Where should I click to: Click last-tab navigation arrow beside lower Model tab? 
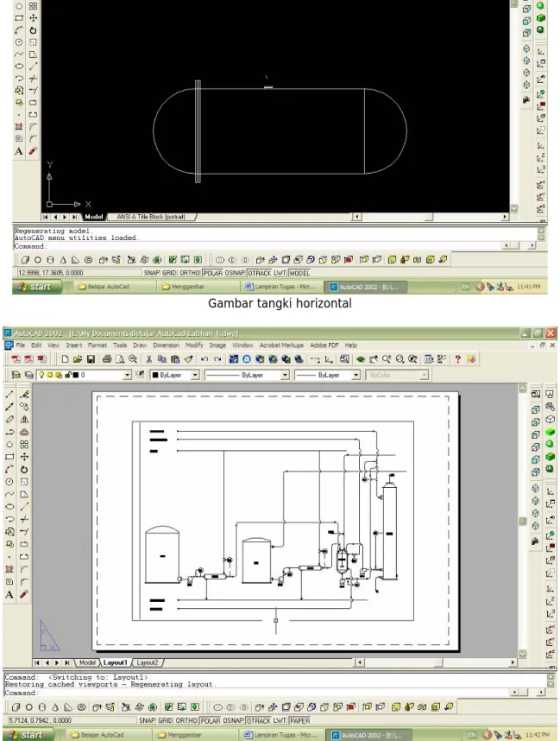[67, 662]
